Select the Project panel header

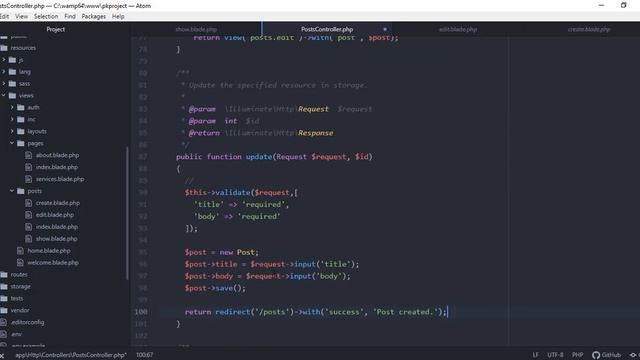(x=56, y=29)
